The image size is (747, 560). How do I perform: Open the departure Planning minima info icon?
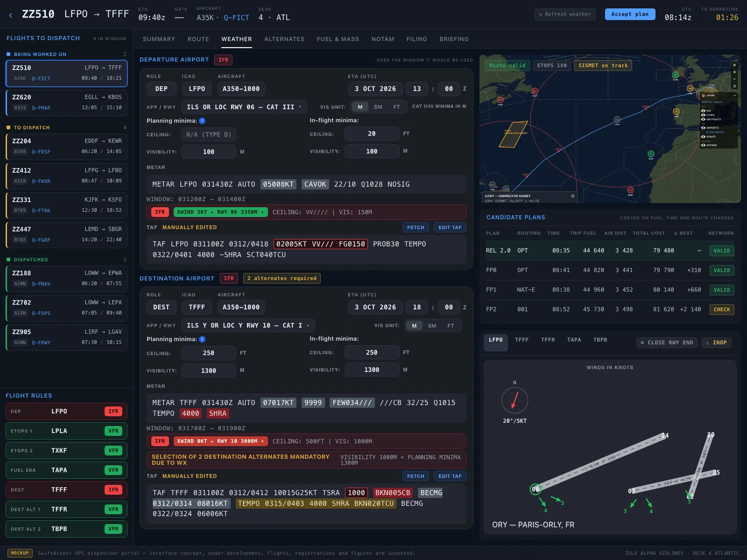[202, 121]
